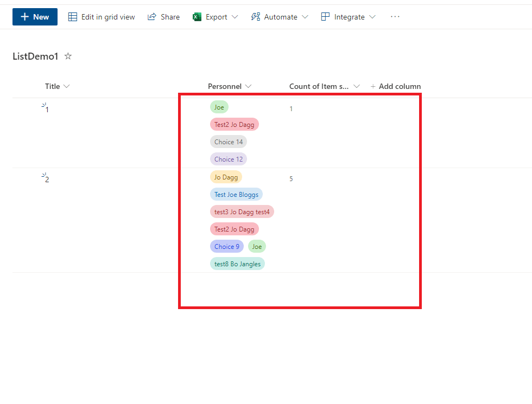532x404 pixels.
Task: Click Add column
Action: click(396, 86)
